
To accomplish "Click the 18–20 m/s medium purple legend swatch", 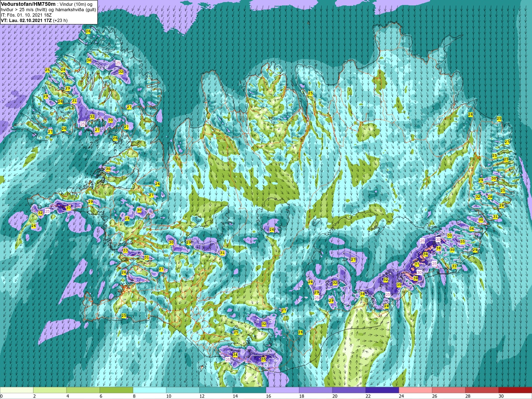I will pos(316,390).
